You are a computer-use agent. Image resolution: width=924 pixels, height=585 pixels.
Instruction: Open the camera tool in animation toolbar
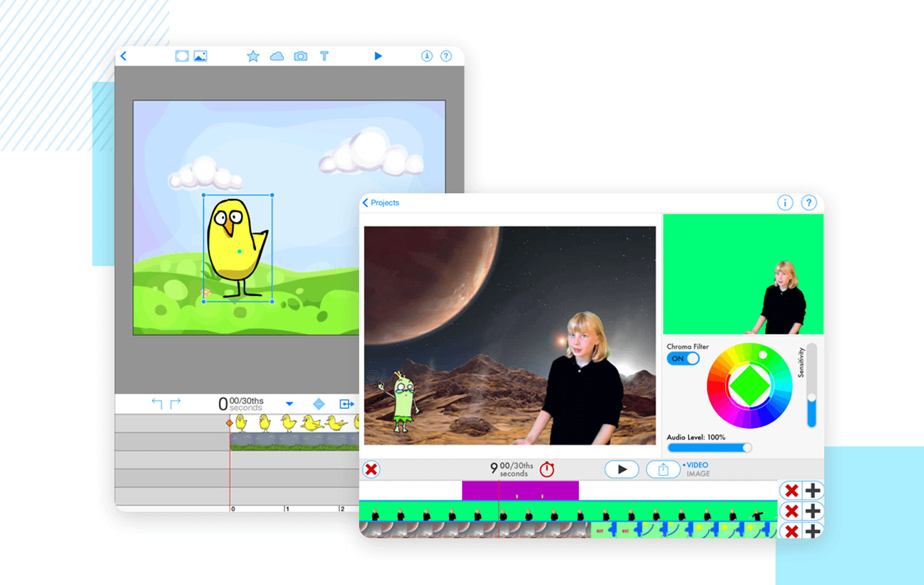(301, 56)
